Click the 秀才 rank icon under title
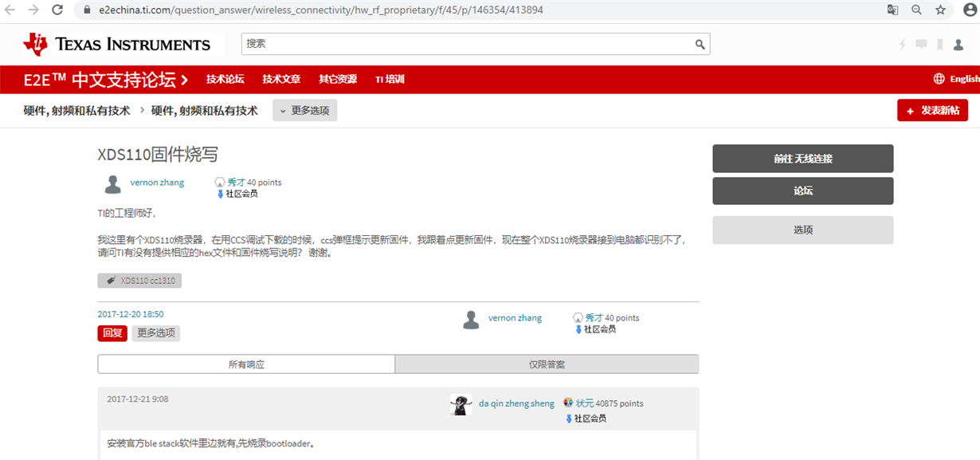The image size is (980, 460). click(220, 183)
